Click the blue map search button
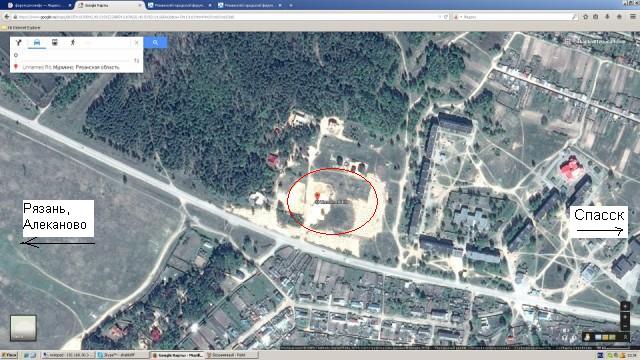 click(155, 42)
